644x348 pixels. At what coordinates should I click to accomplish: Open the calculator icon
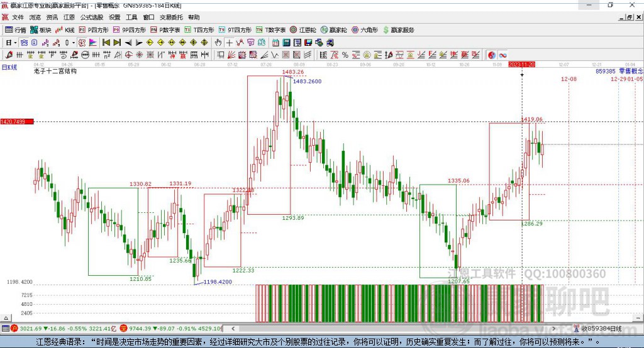pyautogui.click(x=286, y=43)
